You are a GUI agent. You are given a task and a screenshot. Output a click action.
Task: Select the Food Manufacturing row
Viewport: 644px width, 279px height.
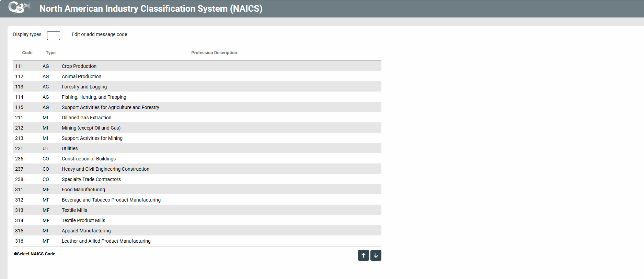pos(83,190)
